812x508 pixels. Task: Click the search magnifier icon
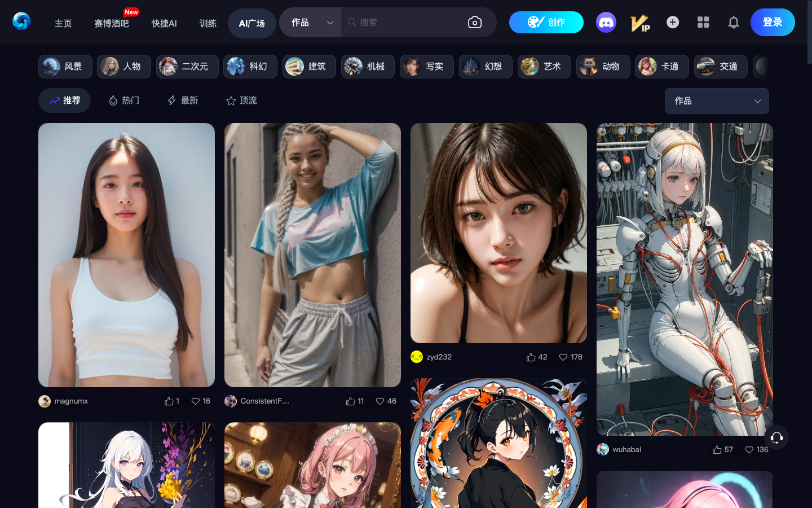(x=352, y=22)
